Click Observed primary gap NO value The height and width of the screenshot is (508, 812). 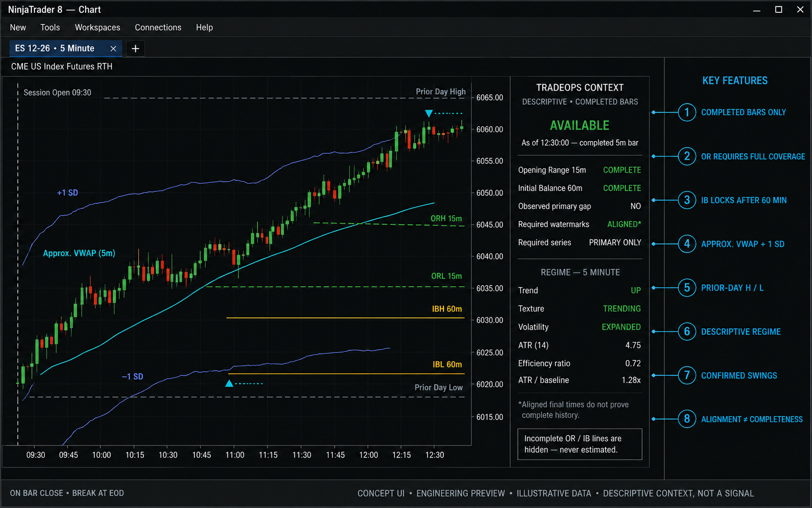(x=635, y=206)
